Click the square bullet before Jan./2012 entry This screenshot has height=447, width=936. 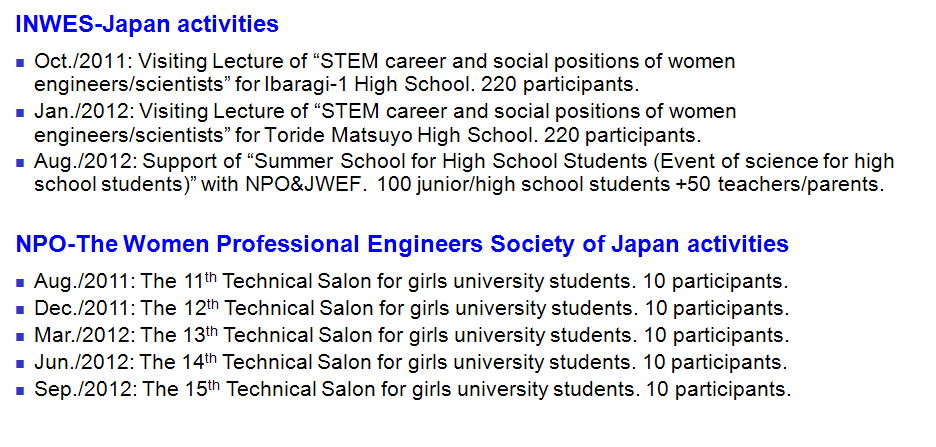[x=21, y=112]
